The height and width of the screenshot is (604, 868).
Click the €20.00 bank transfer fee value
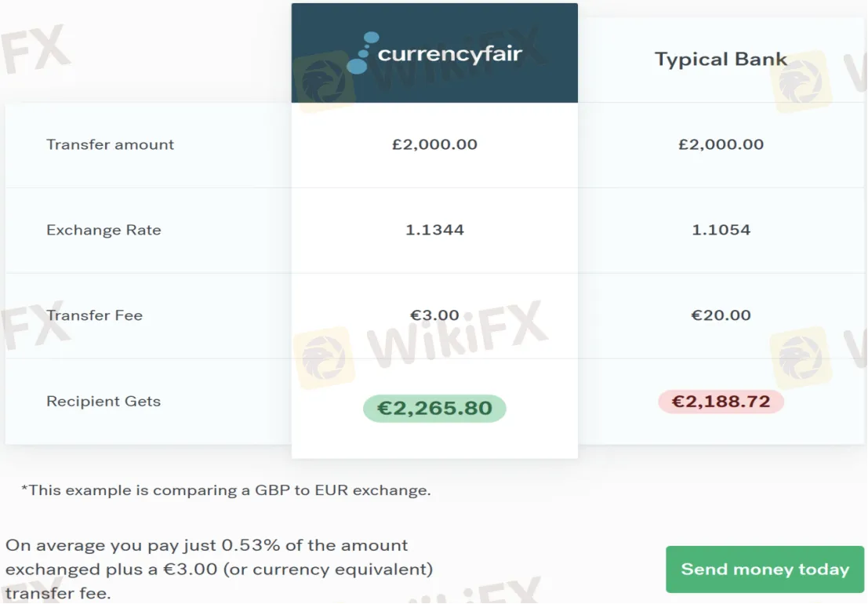721,315
